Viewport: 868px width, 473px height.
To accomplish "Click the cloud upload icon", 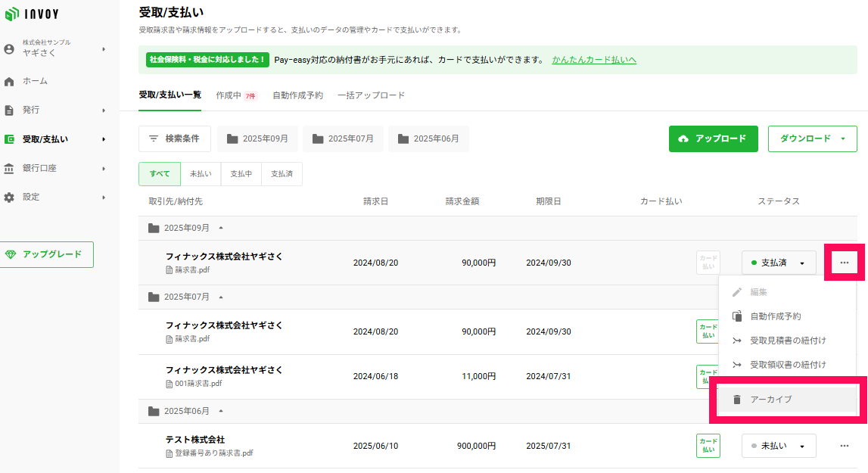I will coord(683,138).
